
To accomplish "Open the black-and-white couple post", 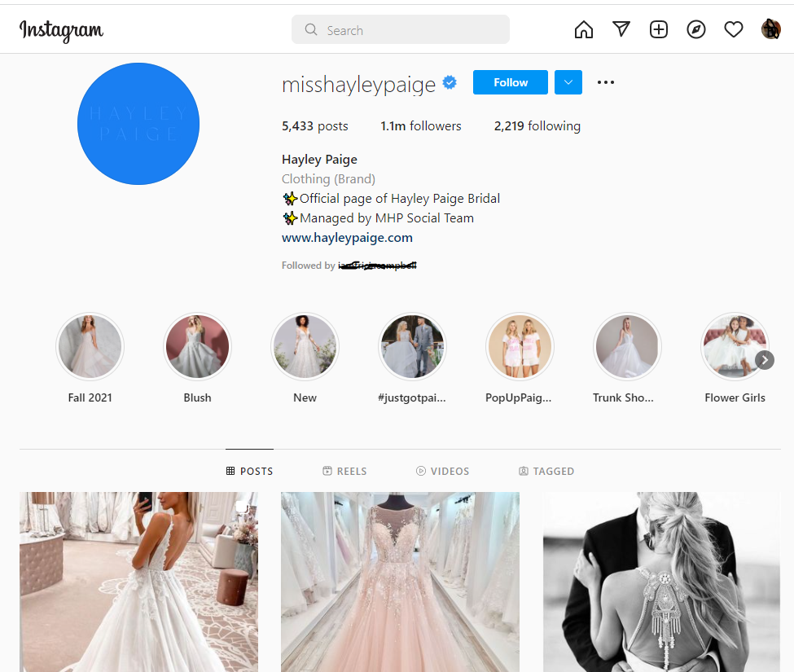I will (x=661, y=582).
